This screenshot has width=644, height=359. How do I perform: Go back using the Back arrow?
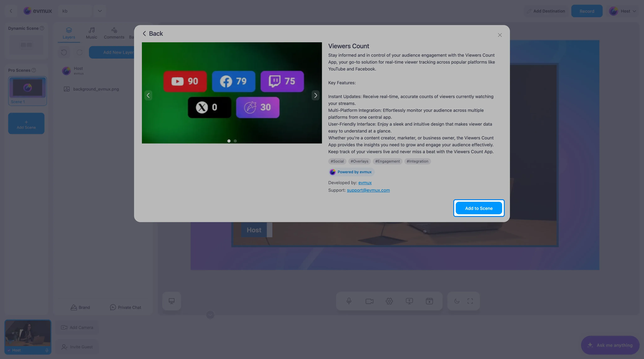(153, 34)
